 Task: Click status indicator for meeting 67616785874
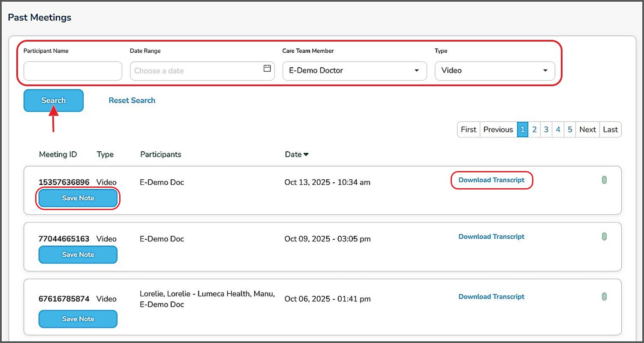point(604,296)
